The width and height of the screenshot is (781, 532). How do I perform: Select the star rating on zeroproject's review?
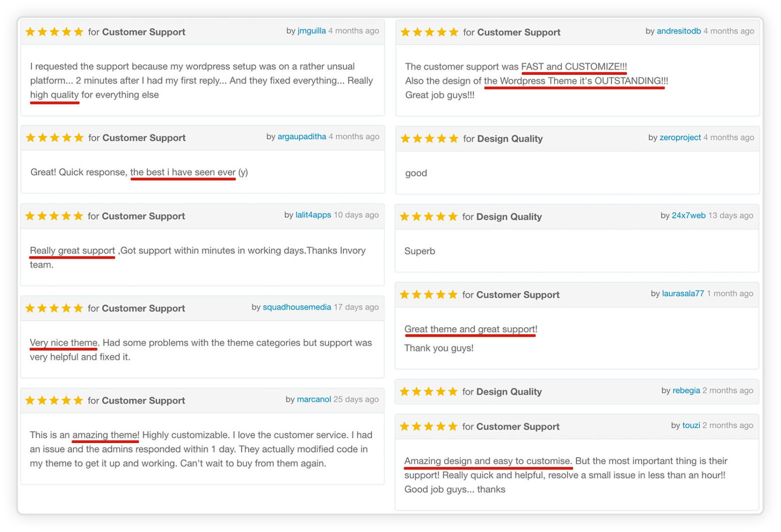click(x=429, y=138)
